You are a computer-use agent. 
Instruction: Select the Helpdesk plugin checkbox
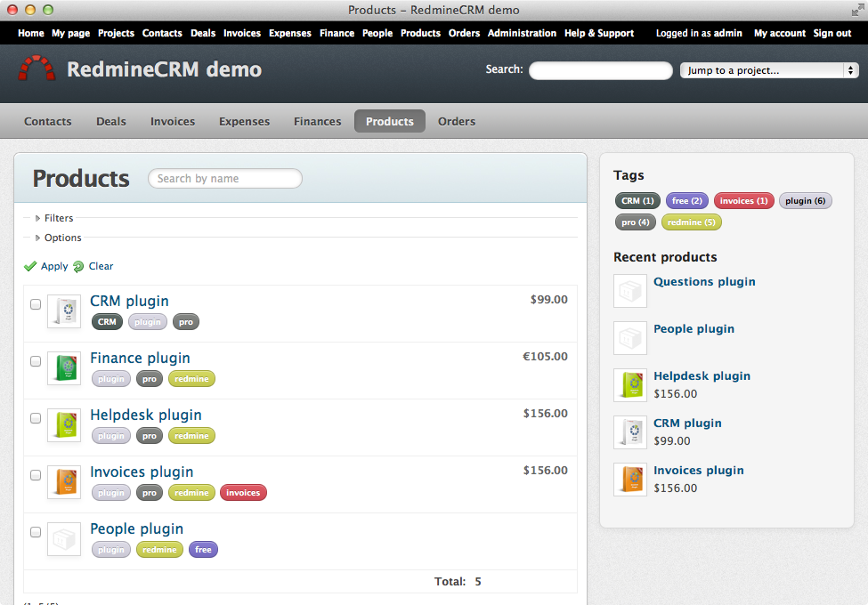(36, 418)
